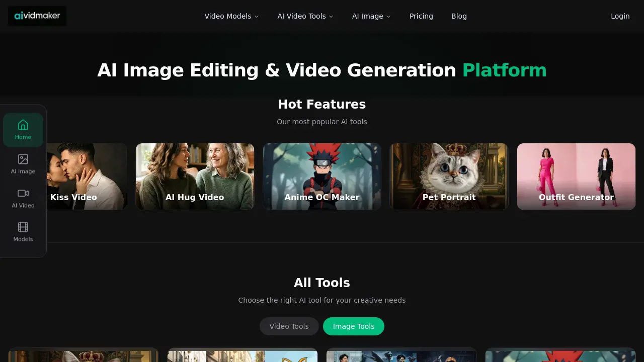The image size is (644, 362).
Task: Click the Login button
Action: pyautogui.click(x=620, y=16)
